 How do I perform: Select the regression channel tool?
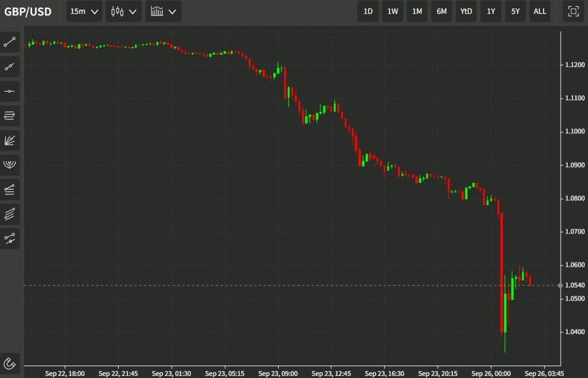(x=10, y=239)
